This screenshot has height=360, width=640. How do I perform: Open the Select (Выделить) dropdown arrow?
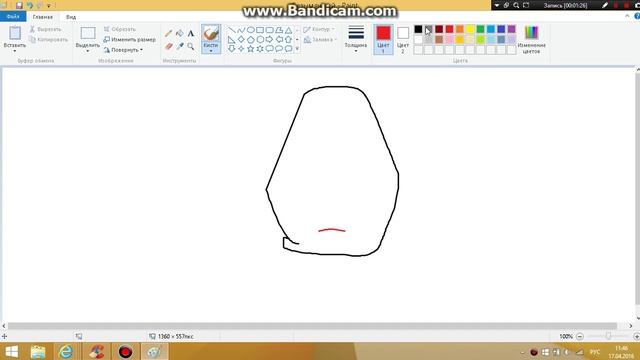(87, 51)
